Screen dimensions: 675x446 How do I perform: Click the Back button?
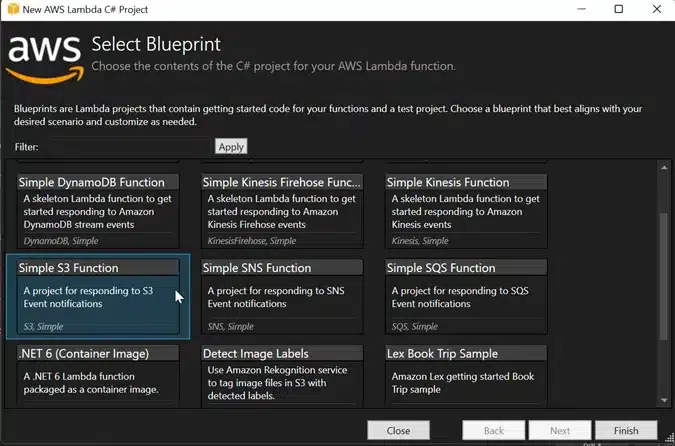(493, 431)
